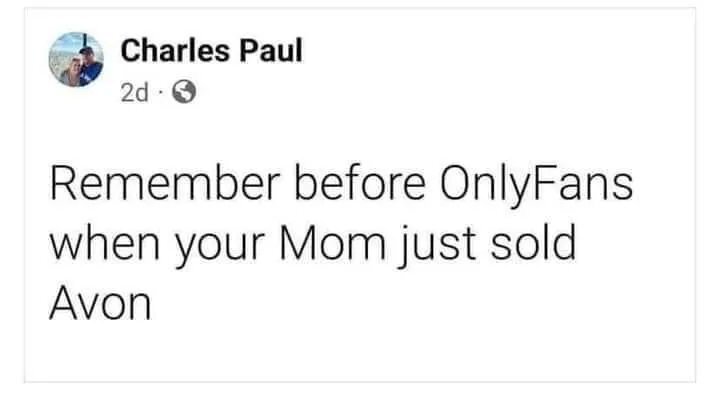The width and height of the screenshot is (720, 406).
Task: Click the word OnlyFans in the post
Action: (x=538, y=185)
